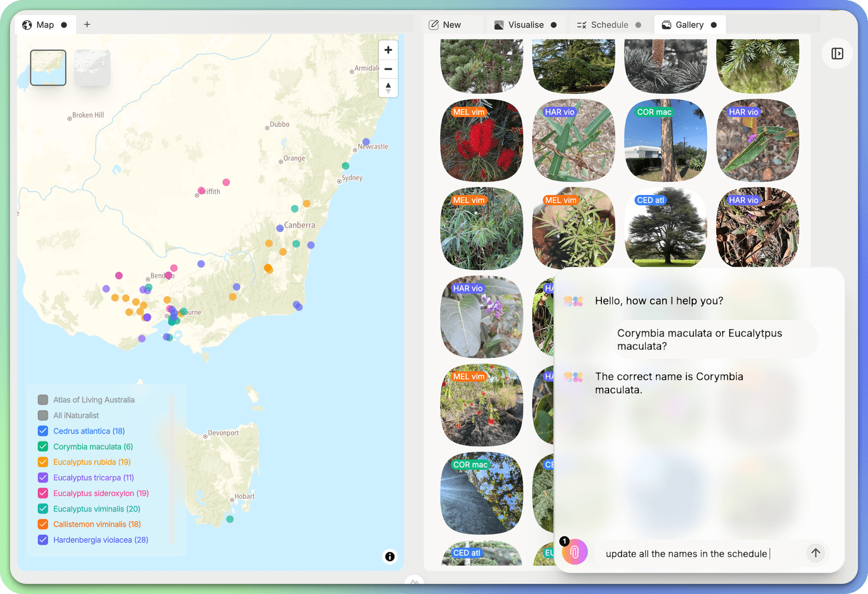Expand the bottom panel chevron handle
Image resolution: width=868 pixels, height=594 pixels.
pos(414,581)
